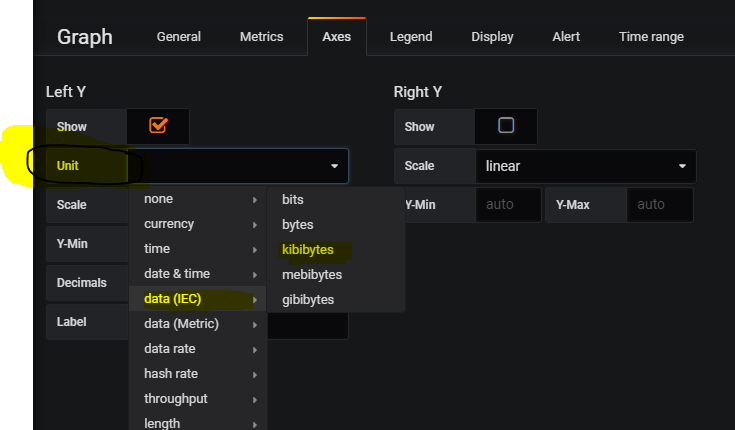Click the Right Y Y-Max input field

[x=660, y=205]
